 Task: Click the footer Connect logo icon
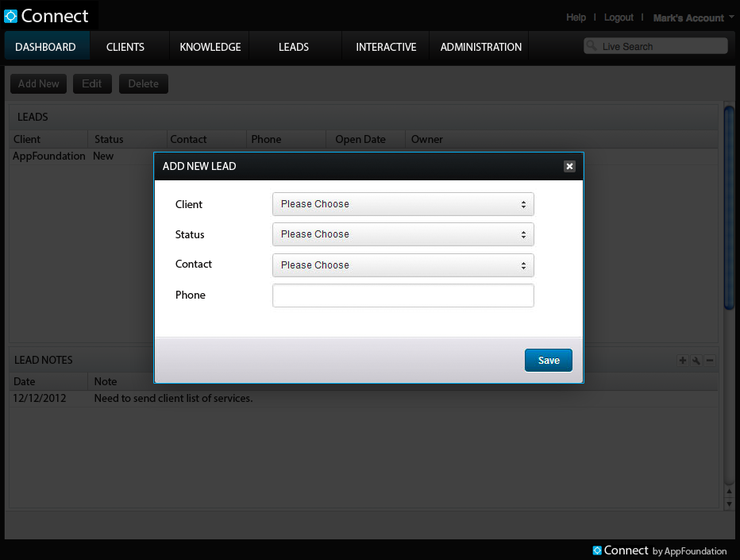pos(597,550)
